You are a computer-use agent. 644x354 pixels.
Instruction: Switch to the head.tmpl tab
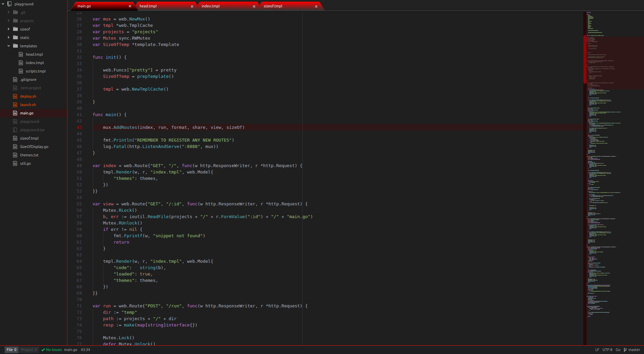165,6
